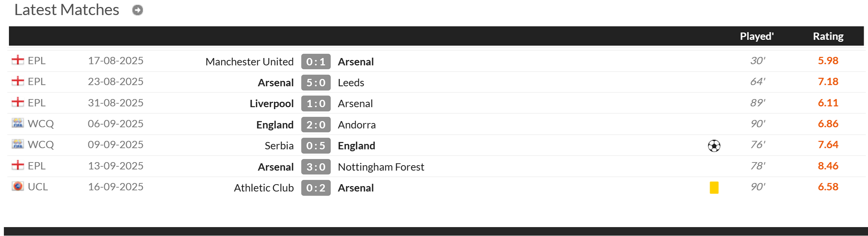Click the goal ball icon in Serbia match
Screen dimensions: 868x236
point(714,146)
